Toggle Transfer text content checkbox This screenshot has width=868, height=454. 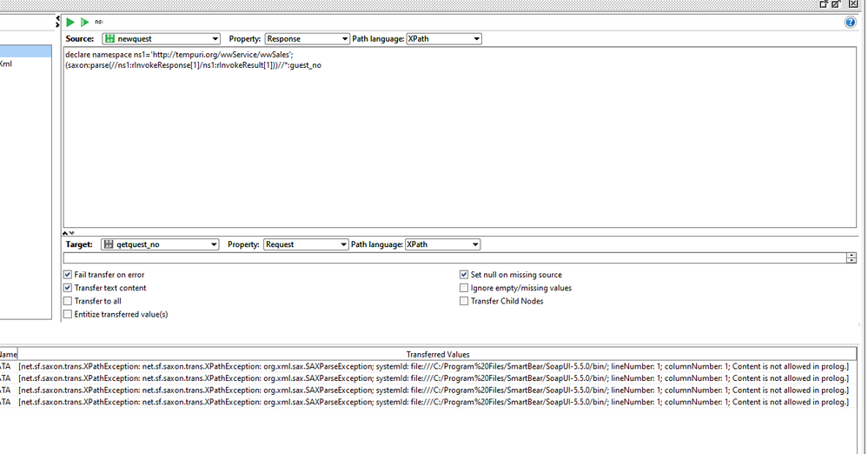tap(68, 288)
